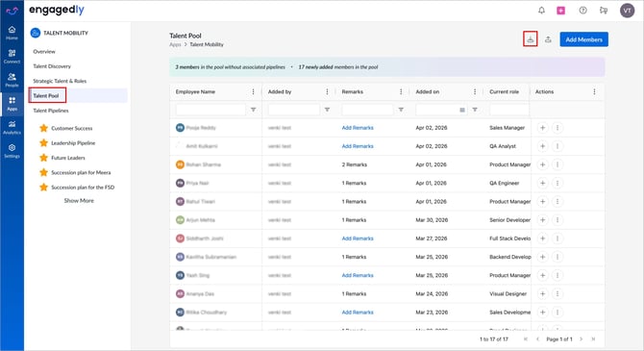Screen dimensions: 644x351
Task: Click the plus action for the Senior Developer row
Action: point(542,220)
